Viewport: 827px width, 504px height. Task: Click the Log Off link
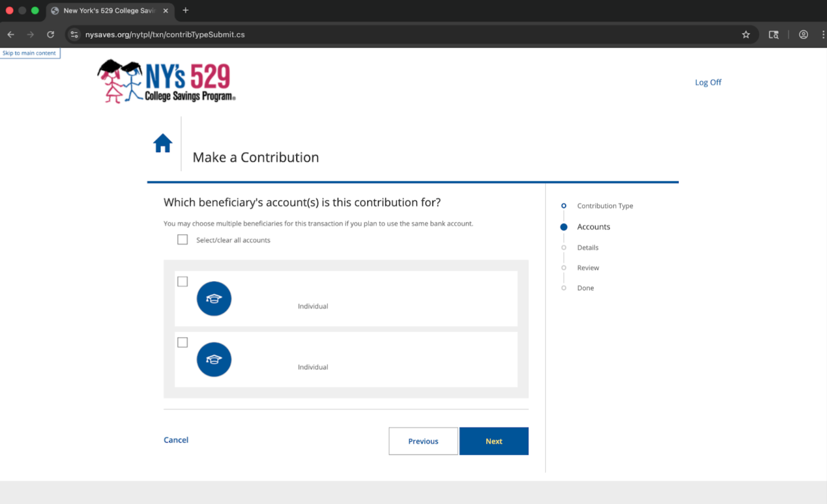point(708,83)
